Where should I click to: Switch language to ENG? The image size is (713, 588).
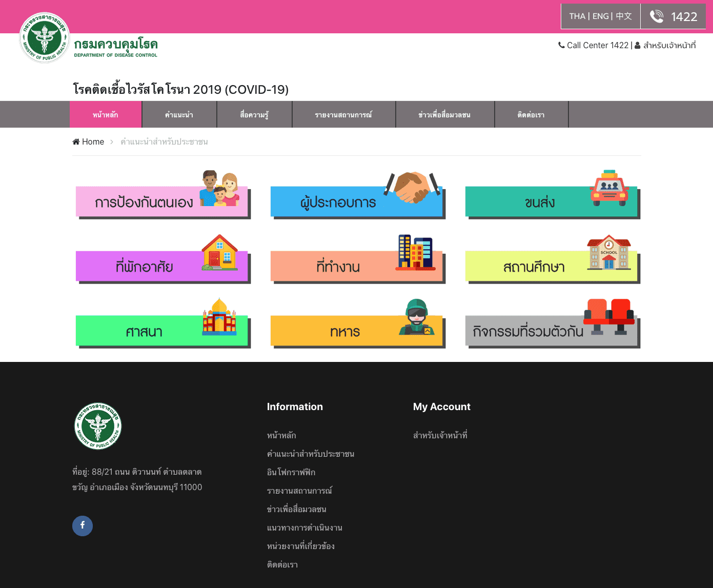pyautogui.click(x=600, y=16)
